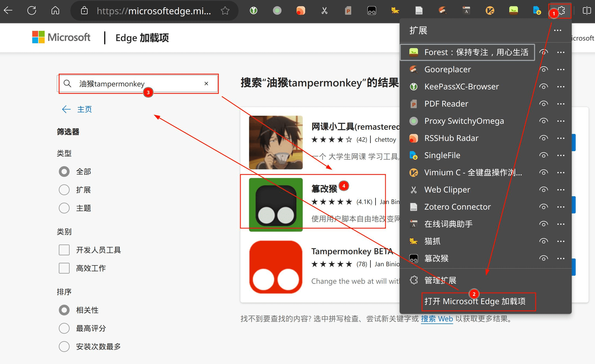Open Web Clipper scissors toolbar icon
This screenshot has height=364, width=595.
(x=324, y=10)
